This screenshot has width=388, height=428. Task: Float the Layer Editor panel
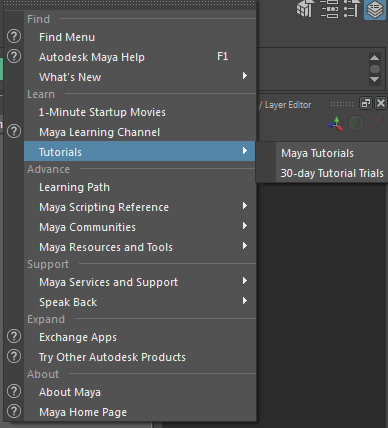(366, 103)
